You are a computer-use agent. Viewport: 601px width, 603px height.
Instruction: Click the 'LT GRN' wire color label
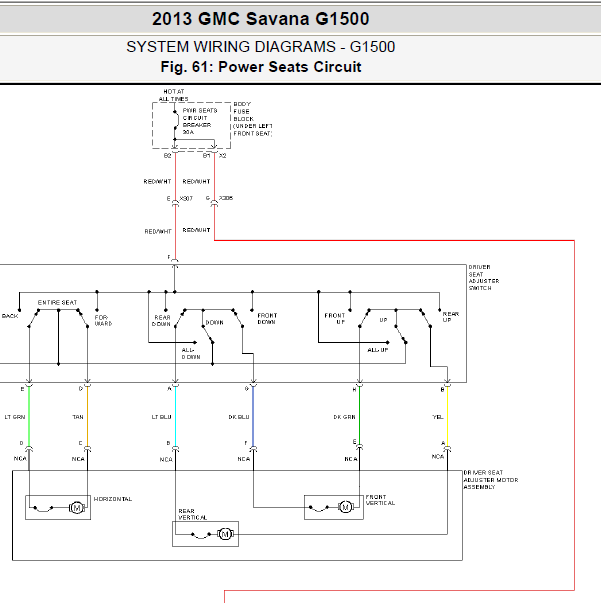tap(15, 417)
